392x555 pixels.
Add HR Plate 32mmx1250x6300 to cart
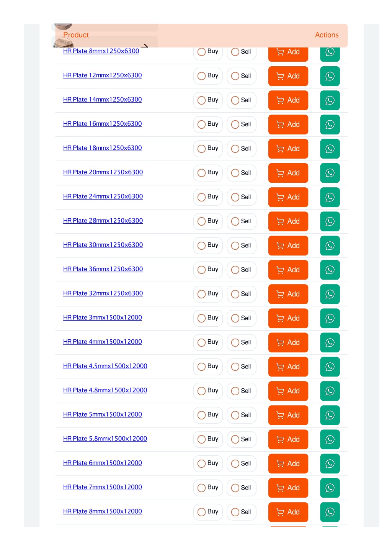288,294
